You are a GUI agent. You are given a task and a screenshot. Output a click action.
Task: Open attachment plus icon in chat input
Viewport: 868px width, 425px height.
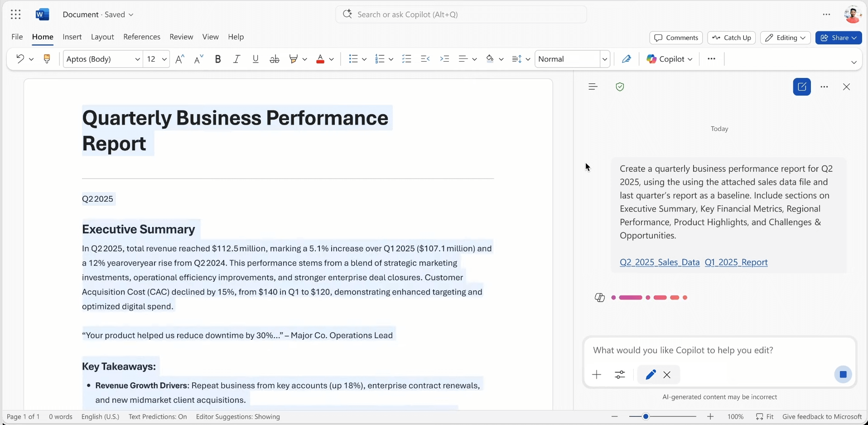point(596,375)
